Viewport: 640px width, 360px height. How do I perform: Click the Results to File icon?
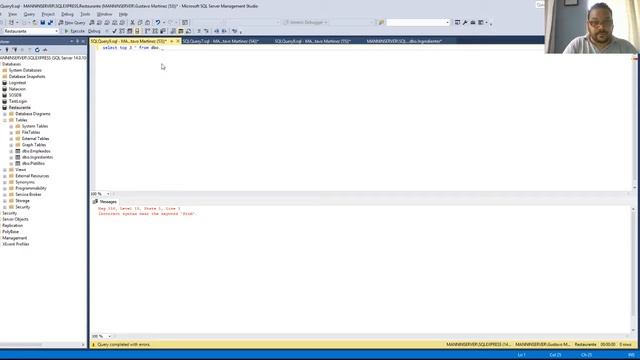pos(188,31)
